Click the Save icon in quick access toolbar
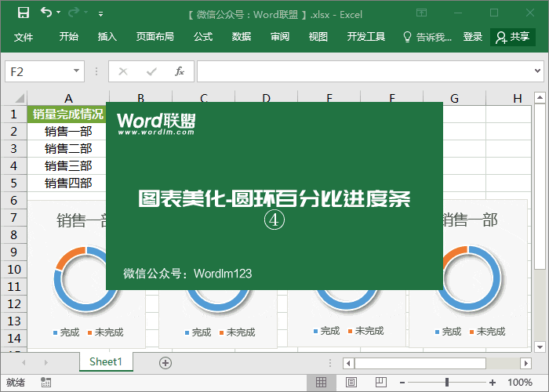The height and width of the screenshot is (392, 549). coord(24,13)
